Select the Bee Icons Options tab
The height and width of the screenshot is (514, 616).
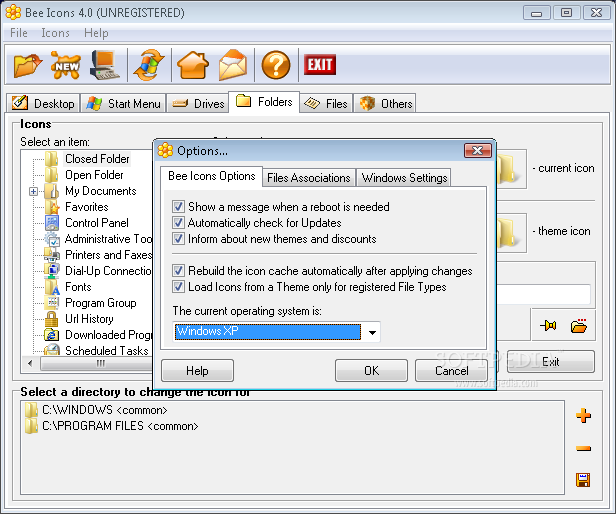click(x=211, y=176)
